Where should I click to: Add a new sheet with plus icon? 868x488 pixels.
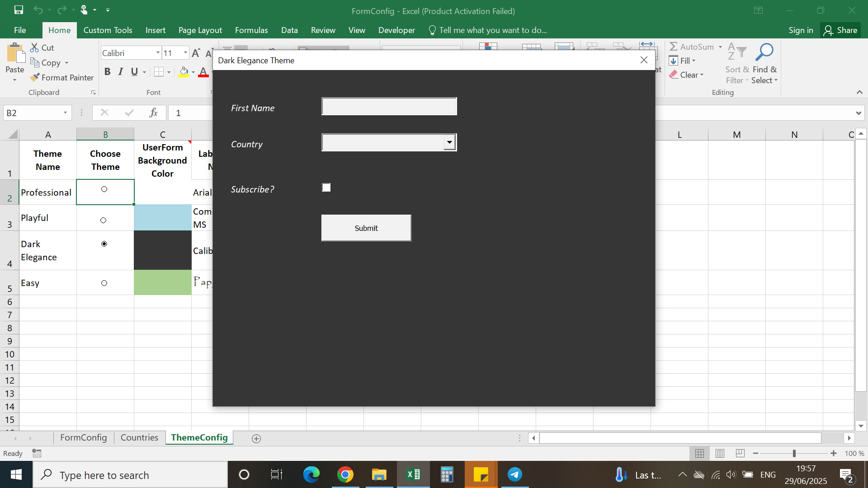point(256,439)
